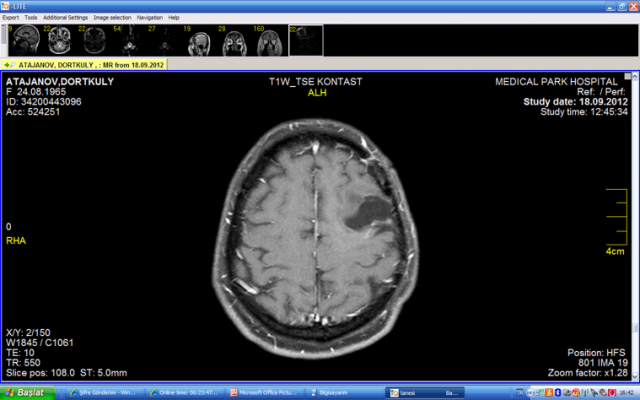Select the series thumbnail numbered 54
This screenshot has height=400, width=640.
click(129, 40)
